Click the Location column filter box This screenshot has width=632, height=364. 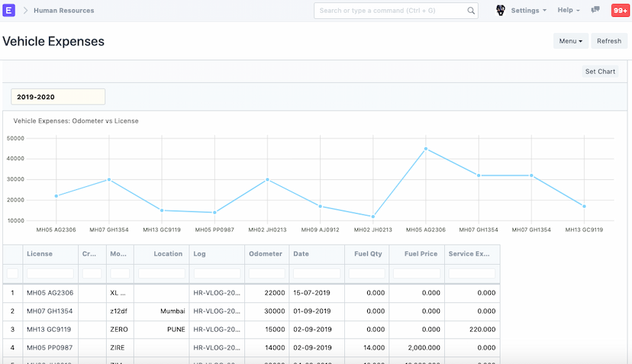coord(162,273)
